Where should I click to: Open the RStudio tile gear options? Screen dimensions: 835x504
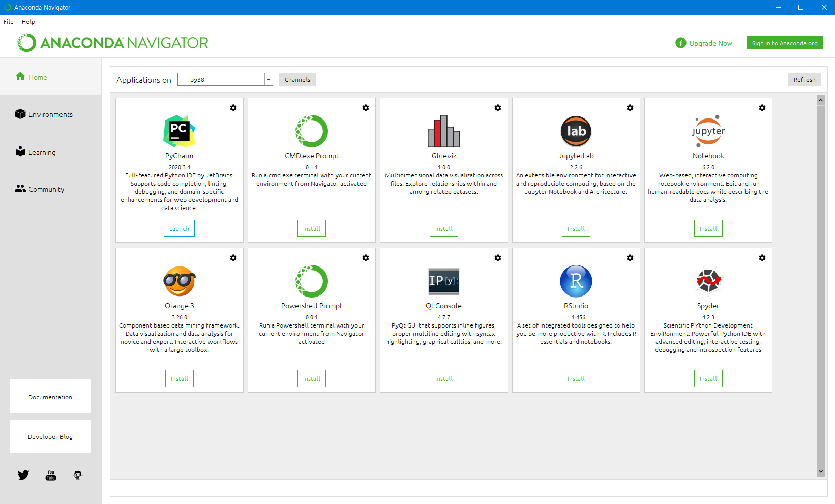click(x=630, y=258)
